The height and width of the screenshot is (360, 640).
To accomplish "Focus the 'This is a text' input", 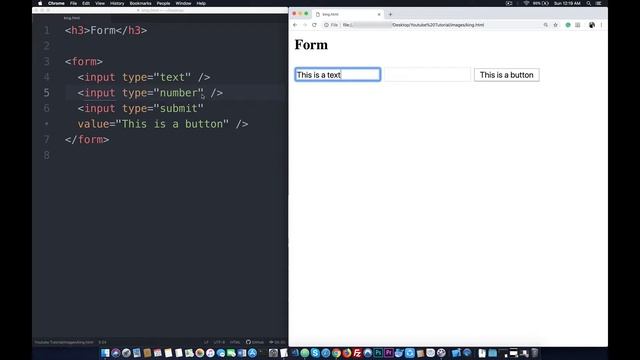I will coord(338,75).
